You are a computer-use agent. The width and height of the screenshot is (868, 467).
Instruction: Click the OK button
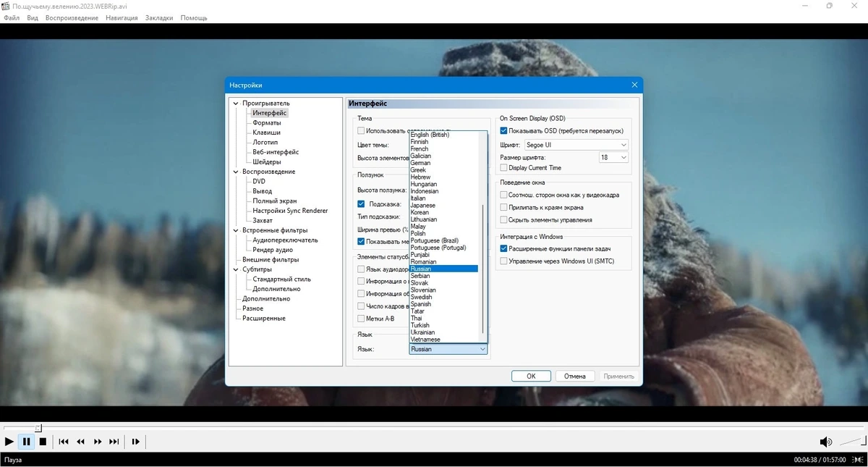pos(531,376)
